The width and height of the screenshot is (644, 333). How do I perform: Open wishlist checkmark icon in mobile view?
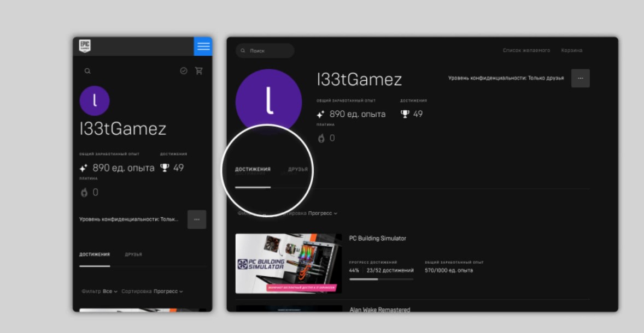coord(184,71)
